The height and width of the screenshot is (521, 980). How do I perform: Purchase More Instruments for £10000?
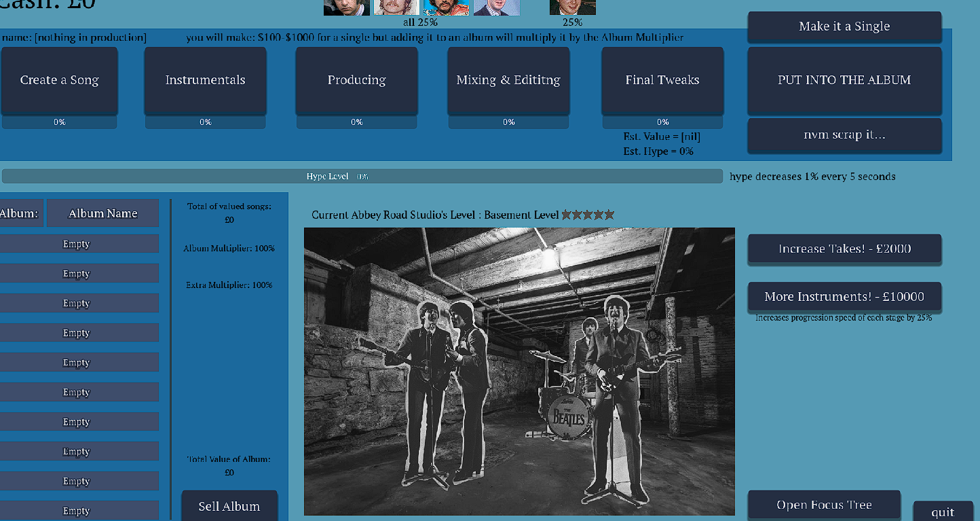[x=844, y=297]
